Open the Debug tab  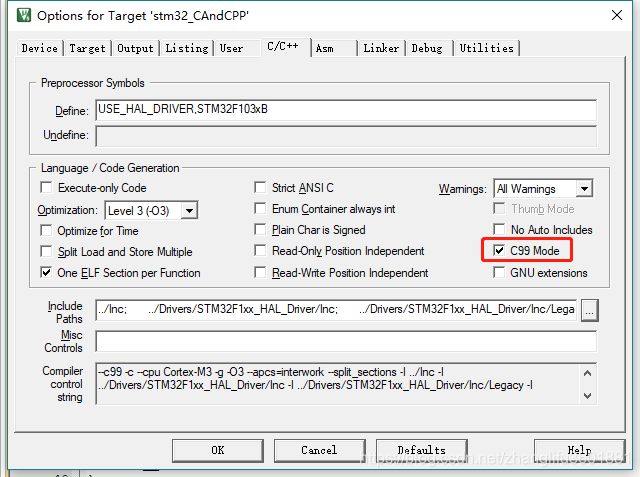(427, 48)
